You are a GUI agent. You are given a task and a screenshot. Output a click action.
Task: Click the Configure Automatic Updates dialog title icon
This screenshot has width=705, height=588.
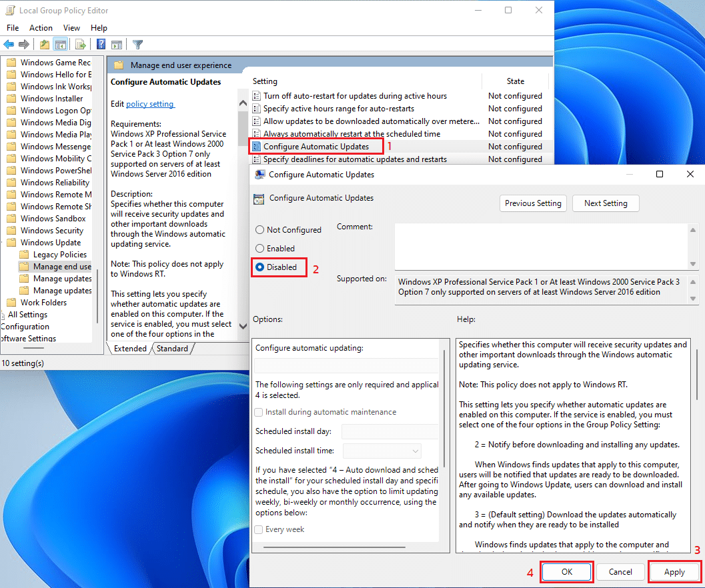[259, 175]
